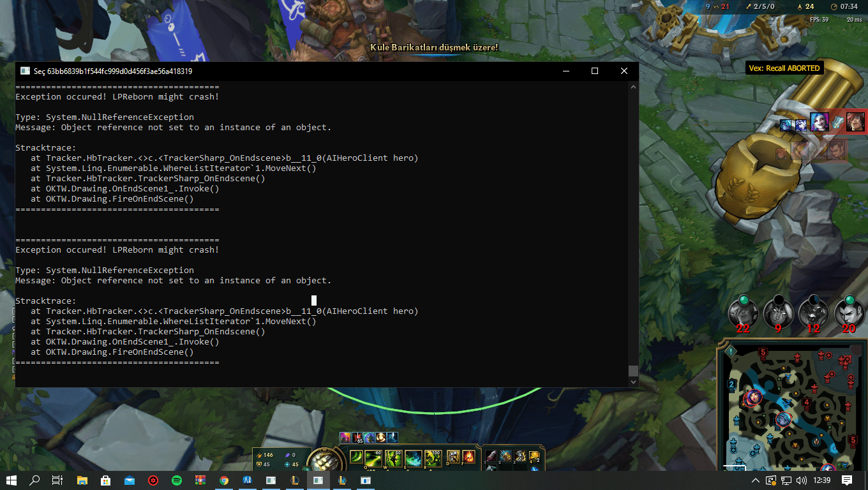Activate the R ultimate ability icon
This screenshot has height=490, width=868.
click(x=434, y=459)
